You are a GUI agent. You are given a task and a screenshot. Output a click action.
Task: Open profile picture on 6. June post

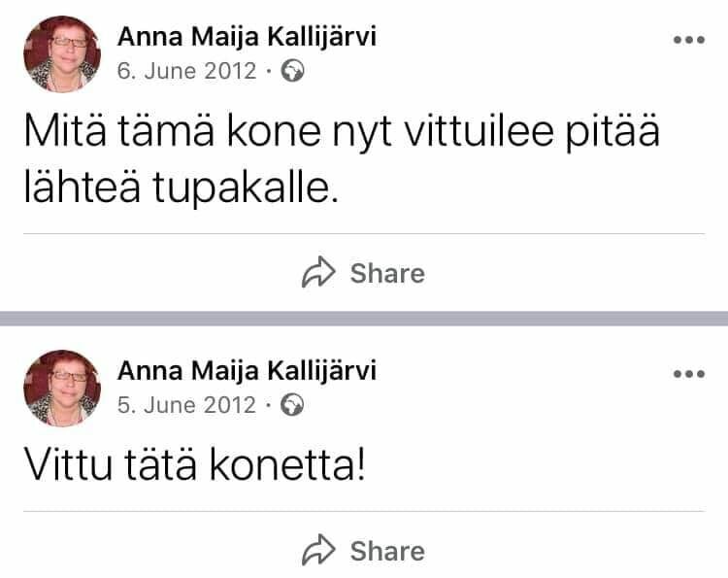pyautogui.click(x=61, y=54)
